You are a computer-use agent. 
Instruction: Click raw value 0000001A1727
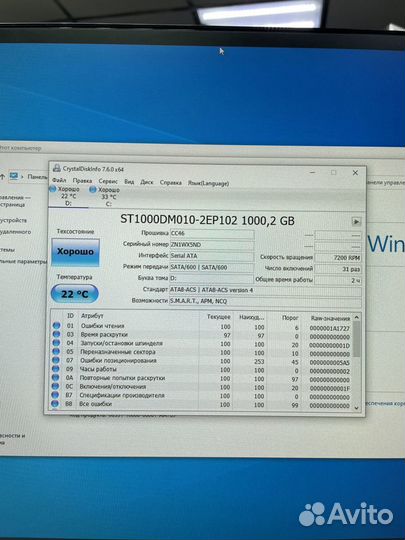(329, 329)
